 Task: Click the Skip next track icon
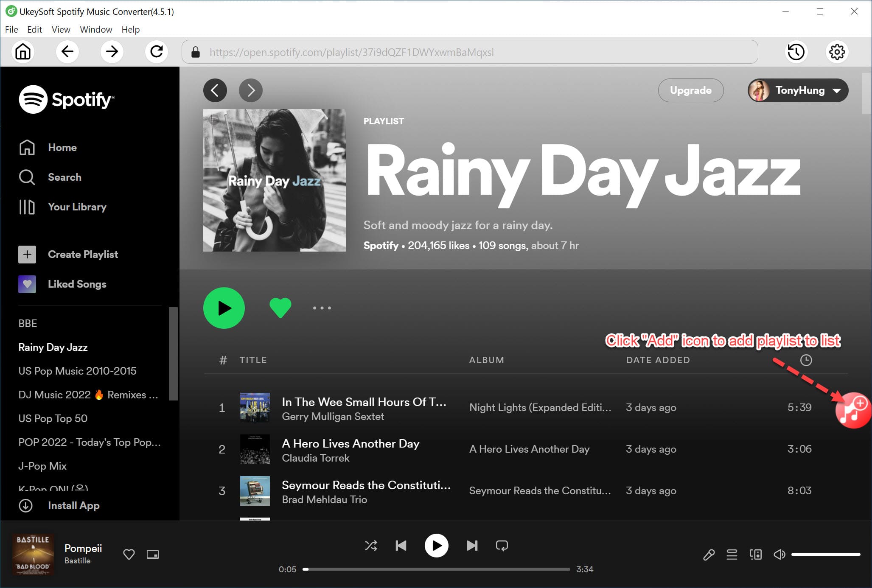(x=471, y=545)
